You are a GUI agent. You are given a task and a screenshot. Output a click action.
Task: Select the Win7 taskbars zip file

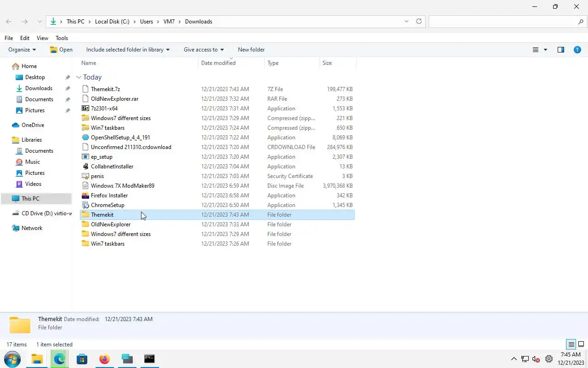click(x=107, y=128)
